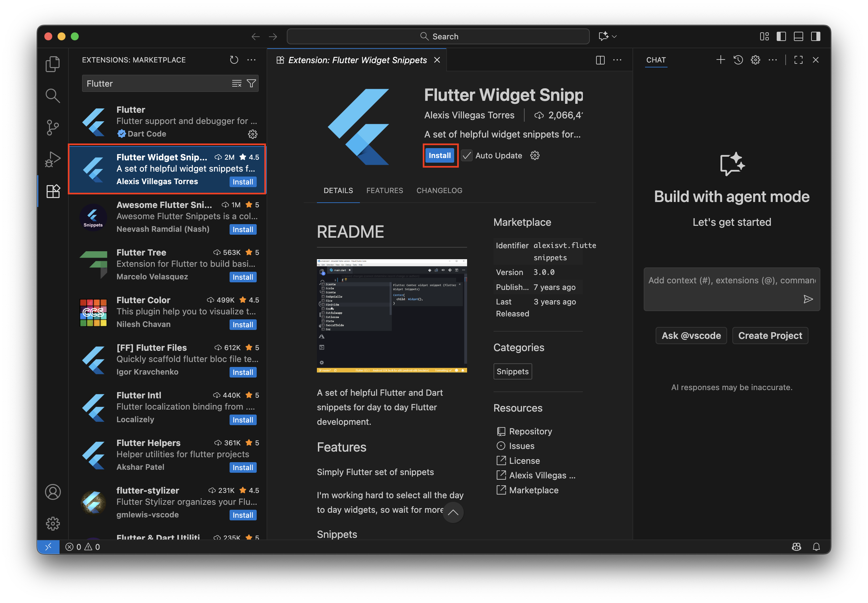Go back with the left arrow
The height and width of the screenshot is (603, 868).
coord(256,37)
